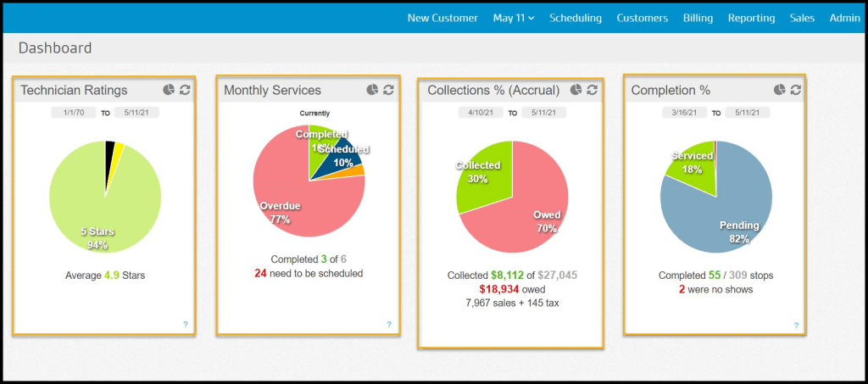868x384 pixels.
Task: Click pie chart icon in Completion % widget
Action: pyautogui.click(x=780, y=90)
